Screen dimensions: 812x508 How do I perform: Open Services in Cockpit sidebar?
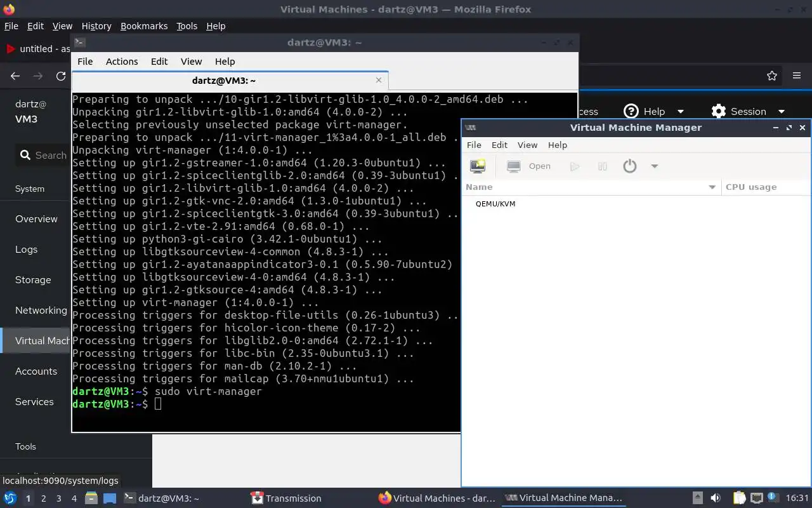[34, 401]
